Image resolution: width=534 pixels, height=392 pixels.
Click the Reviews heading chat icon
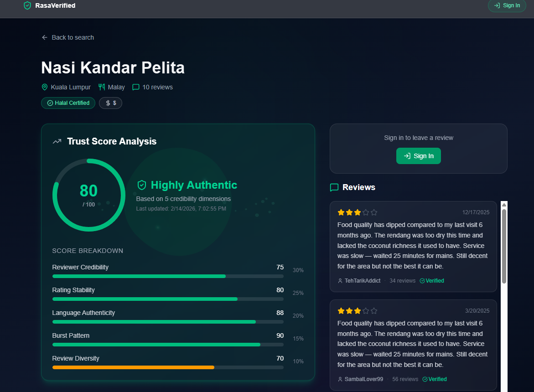click(334, 187)
